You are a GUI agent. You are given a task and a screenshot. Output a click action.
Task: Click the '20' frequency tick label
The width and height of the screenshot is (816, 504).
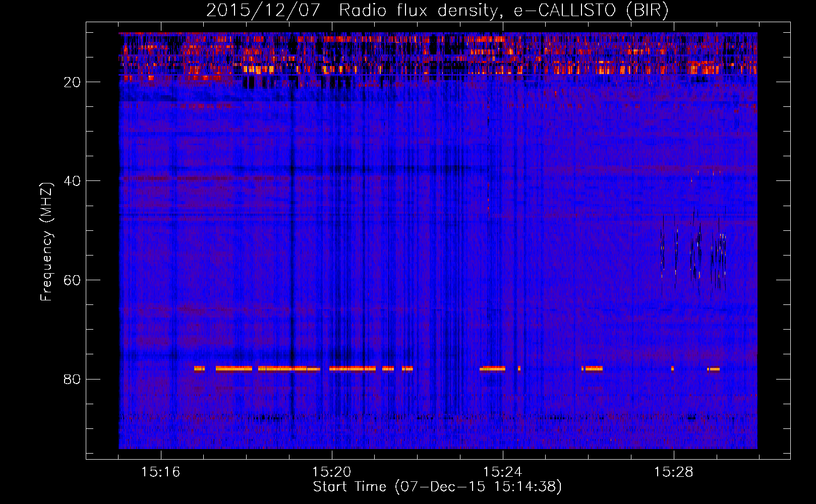73,82
